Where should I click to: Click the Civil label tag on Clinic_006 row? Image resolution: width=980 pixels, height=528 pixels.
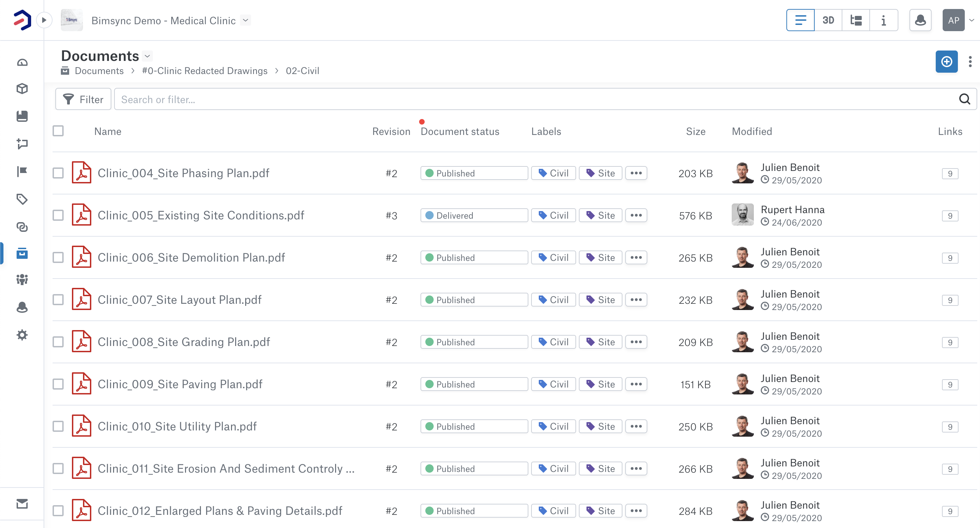point(554,258)
